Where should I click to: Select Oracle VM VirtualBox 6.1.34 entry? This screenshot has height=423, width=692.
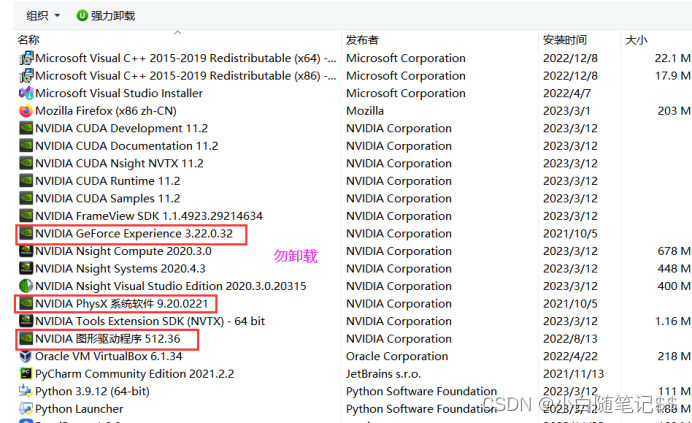(109, 356)
